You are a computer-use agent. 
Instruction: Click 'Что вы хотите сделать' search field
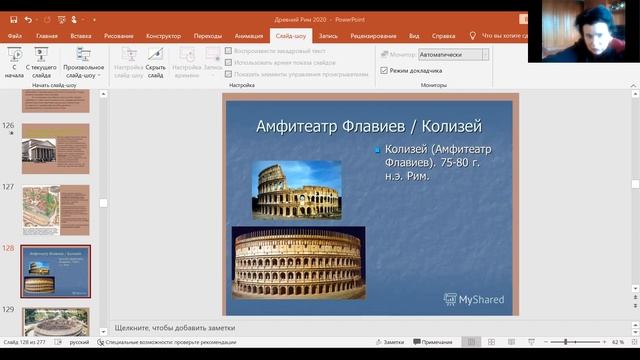point(504,36)
